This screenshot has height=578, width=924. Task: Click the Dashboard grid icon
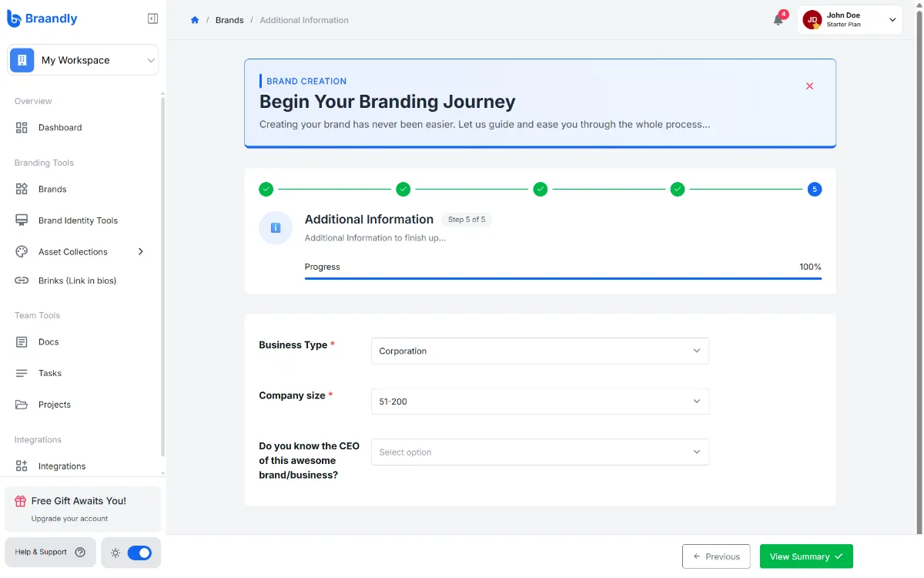click(22, 128)
